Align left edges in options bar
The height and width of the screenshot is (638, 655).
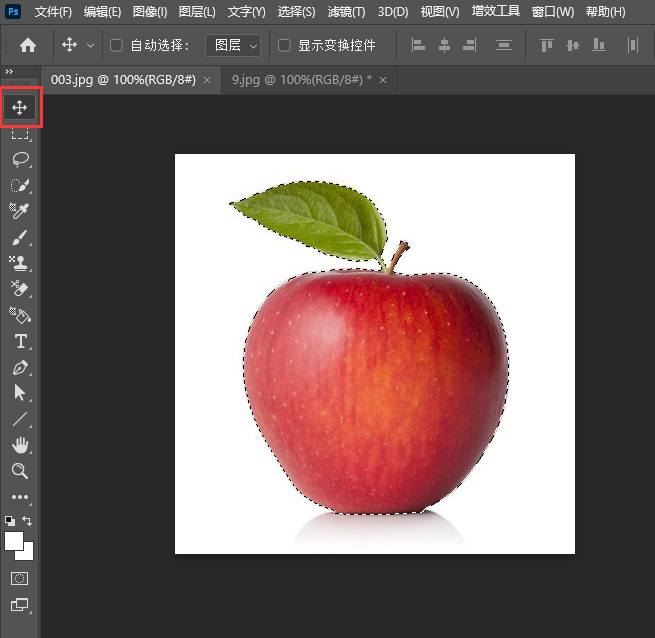(418, 45)
